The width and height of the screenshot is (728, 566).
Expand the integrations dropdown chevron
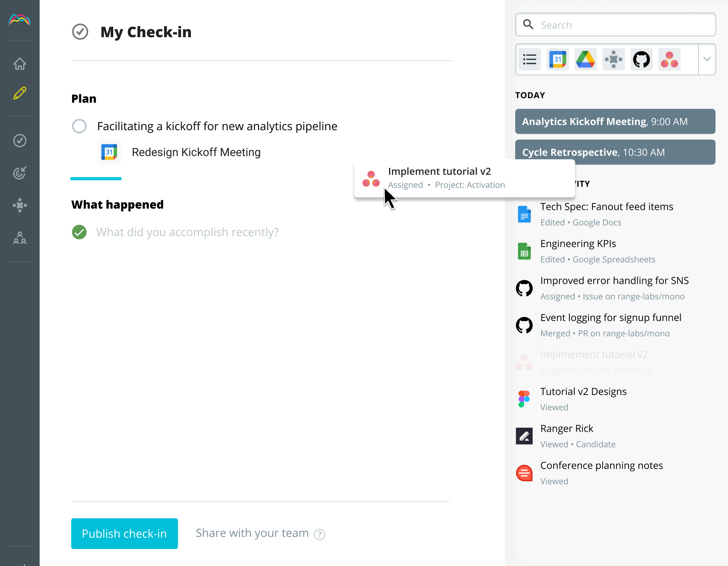coord(707,59)
